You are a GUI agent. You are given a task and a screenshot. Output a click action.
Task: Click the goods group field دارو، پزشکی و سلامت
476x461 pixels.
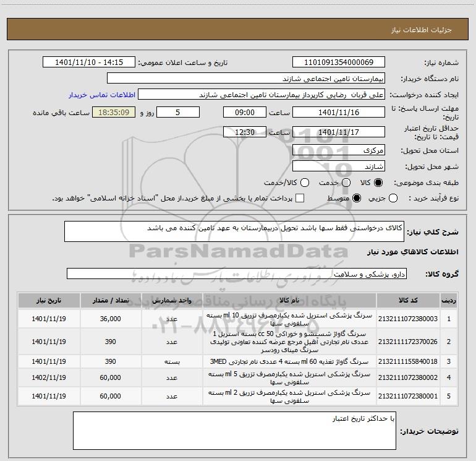click(237, 274)
